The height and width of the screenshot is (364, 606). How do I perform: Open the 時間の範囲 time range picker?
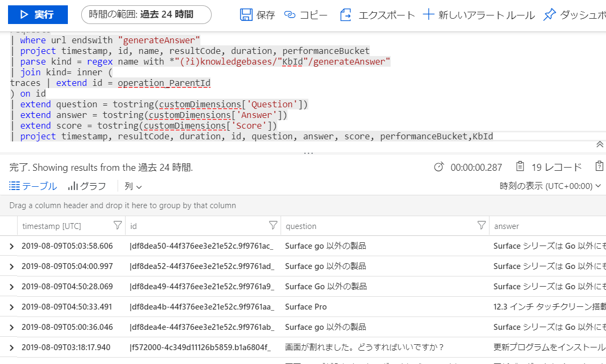coord(146,14)
